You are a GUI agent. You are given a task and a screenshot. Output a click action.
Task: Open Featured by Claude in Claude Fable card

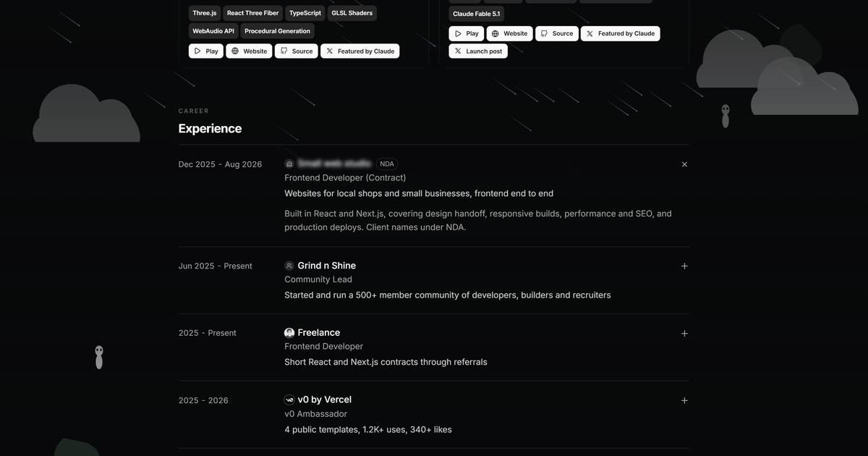[621, 33]
